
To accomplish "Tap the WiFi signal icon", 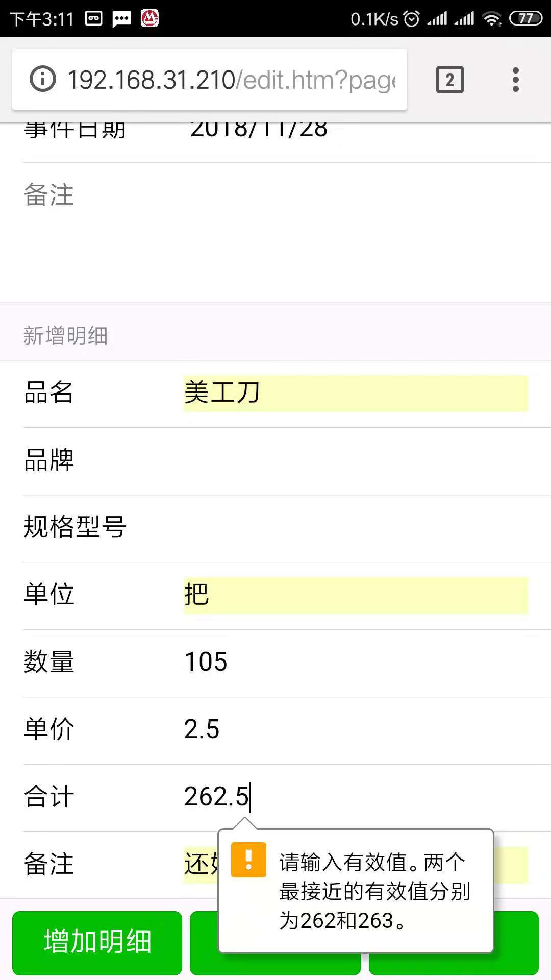I will point(492,19).
